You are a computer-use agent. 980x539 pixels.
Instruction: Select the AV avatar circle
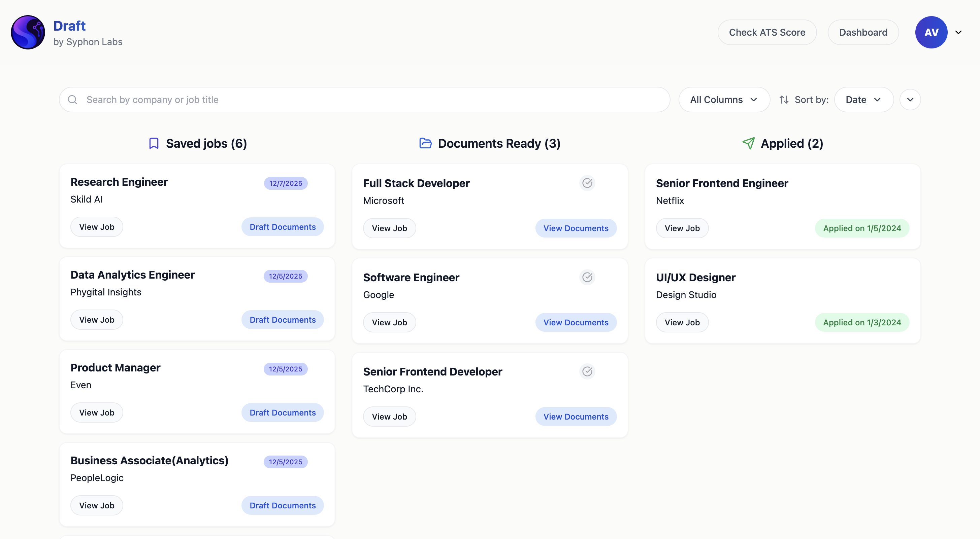(x=931, y=32)
